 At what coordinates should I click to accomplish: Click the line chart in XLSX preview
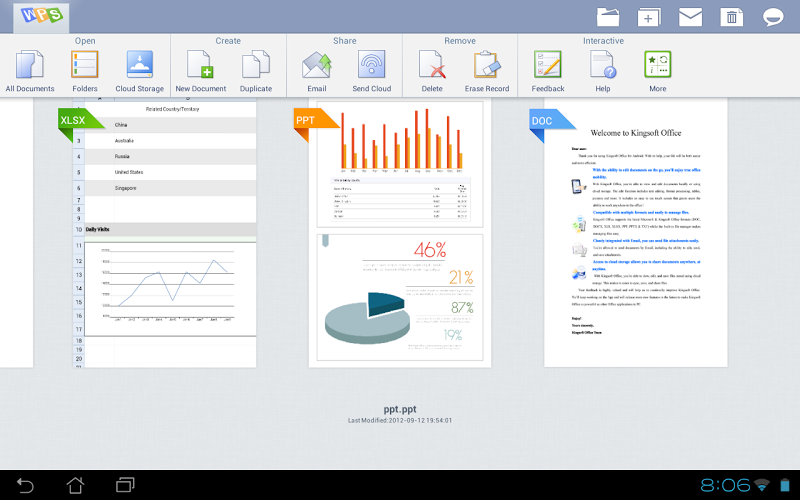[x=170, y=289]
